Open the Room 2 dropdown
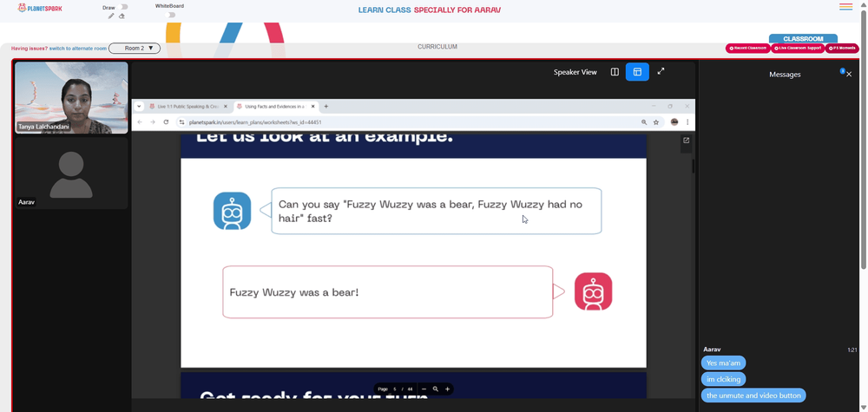 click(x=135, y=49)
